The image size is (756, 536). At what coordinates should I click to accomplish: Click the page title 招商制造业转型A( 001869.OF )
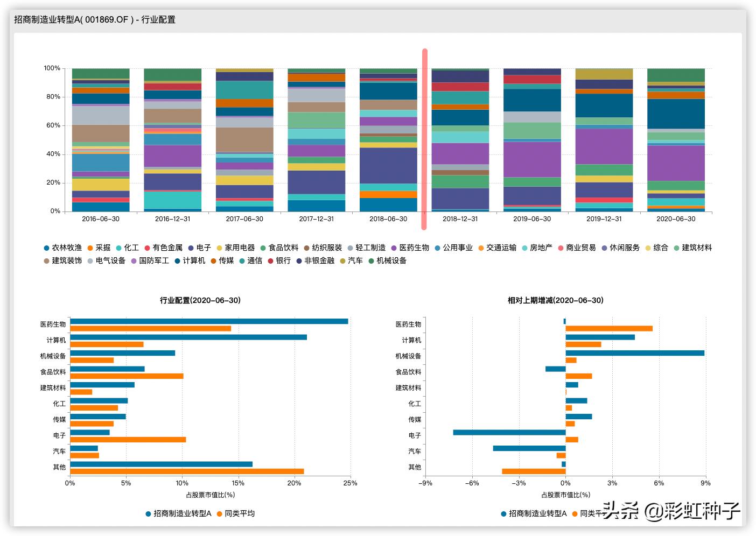(74, 19)
